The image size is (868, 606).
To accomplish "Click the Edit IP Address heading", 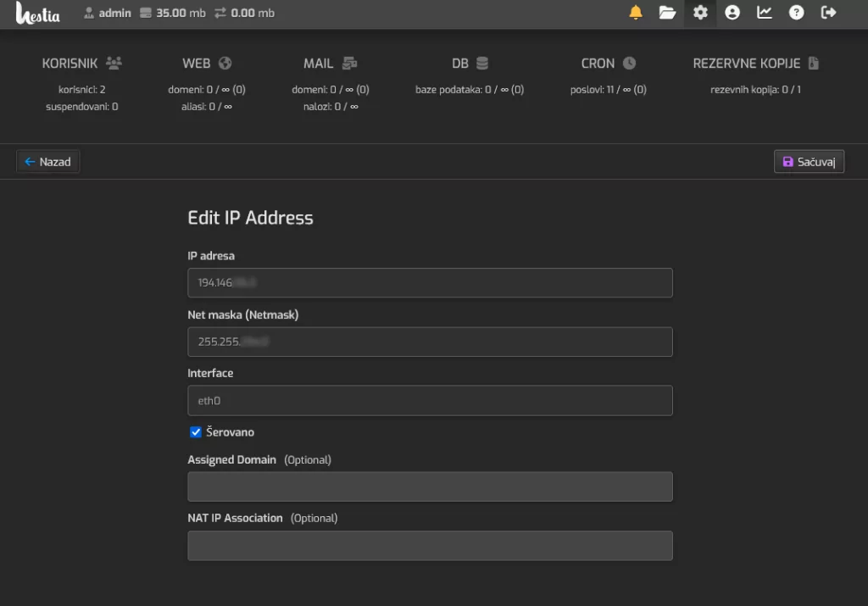I will (x=250, y=218).
